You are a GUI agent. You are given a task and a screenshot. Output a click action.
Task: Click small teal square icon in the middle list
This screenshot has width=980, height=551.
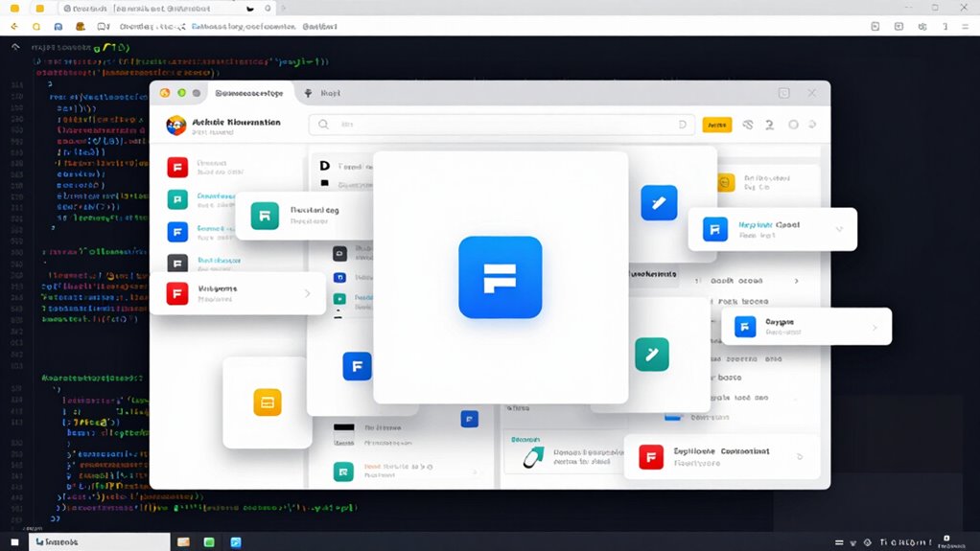[x=339, y=299]
